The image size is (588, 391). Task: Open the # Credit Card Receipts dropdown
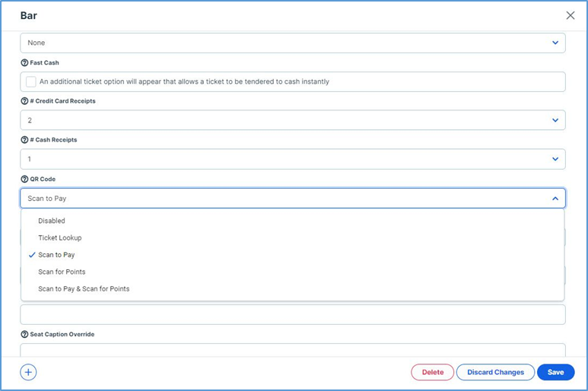tap(293, 120)
